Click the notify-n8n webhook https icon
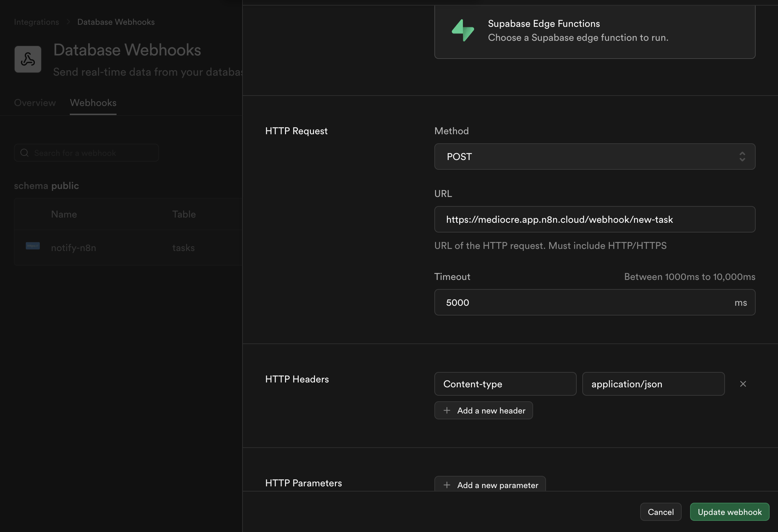The width and height of the screenshot is (778, 532). tap(33, 246)
